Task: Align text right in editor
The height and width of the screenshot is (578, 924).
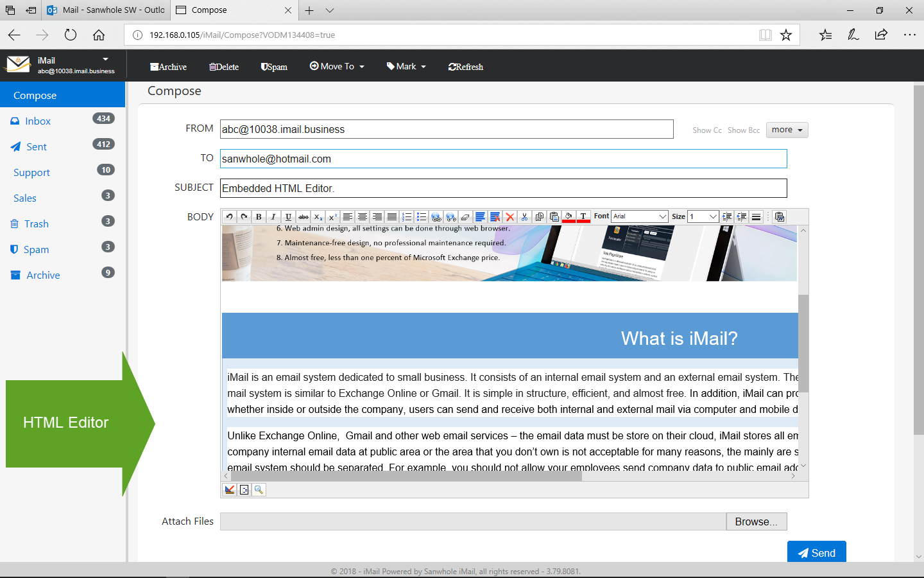Action: pyautogui.click(x=377, y=216)
